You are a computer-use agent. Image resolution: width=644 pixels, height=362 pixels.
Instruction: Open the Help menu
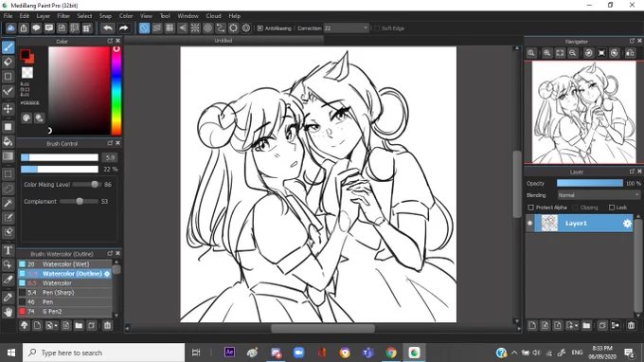pyautogui.click(x=235, y=16)
